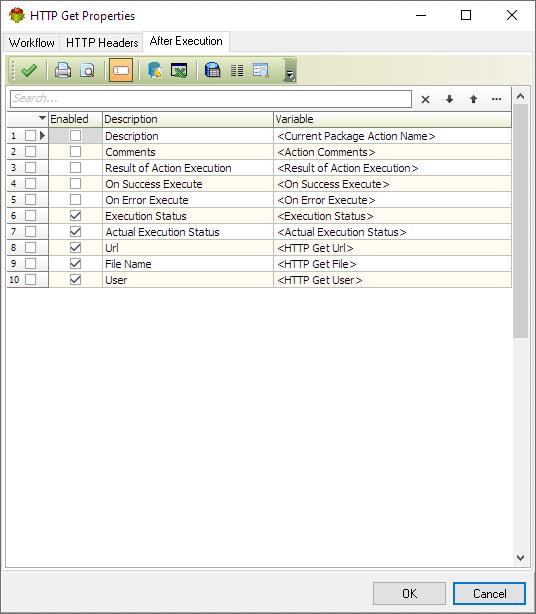Click the blue database grid icon
536x614 pixels.
tap(213, 70)
